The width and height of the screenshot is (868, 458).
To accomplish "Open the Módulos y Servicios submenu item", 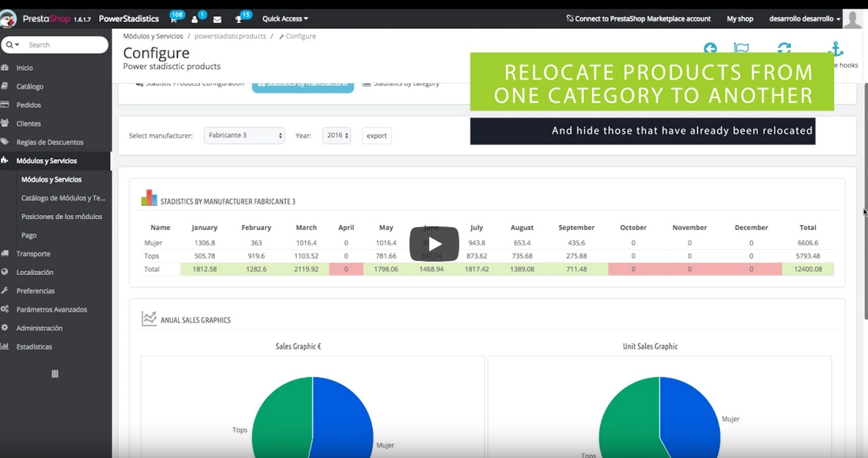I will [51, 180].
